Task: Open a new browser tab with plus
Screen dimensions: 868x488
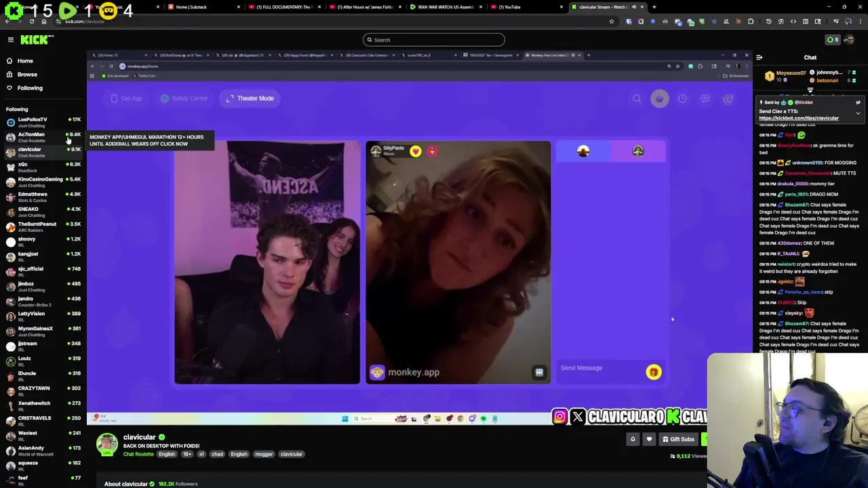Action: tap(654, 7)
